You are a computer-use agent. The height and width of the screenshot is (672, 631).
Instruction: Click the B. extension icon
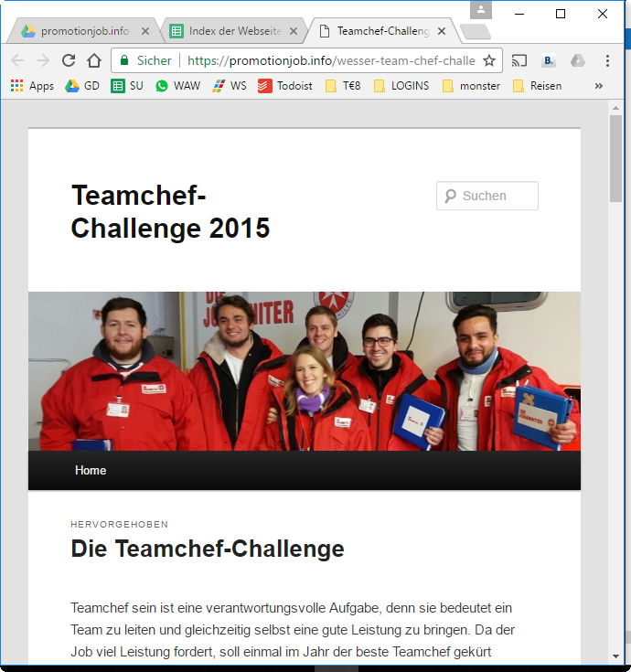[x=549, y=60]
